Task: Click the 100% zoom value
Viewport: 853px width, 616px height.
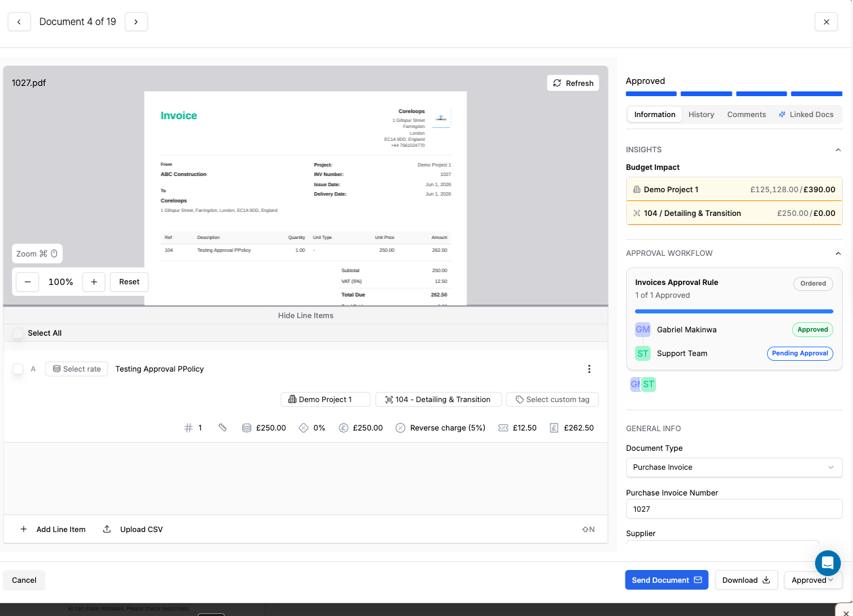Action: [x=60, y=282]
